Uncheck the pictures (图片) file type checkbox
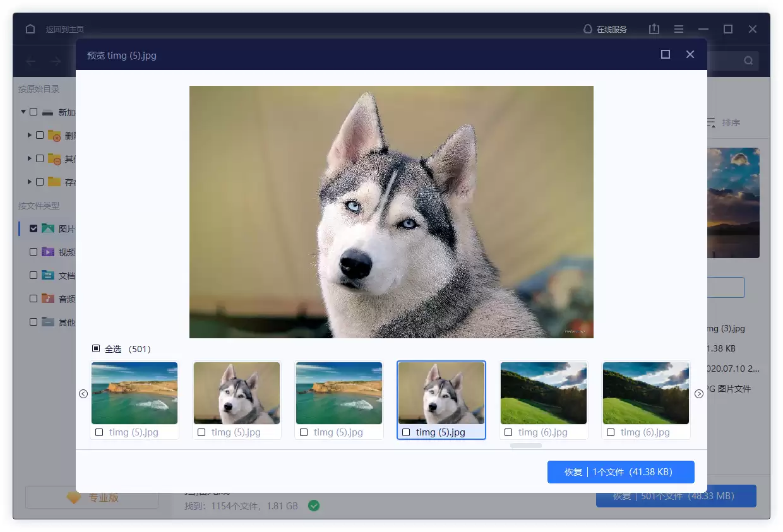 (33, 228)
